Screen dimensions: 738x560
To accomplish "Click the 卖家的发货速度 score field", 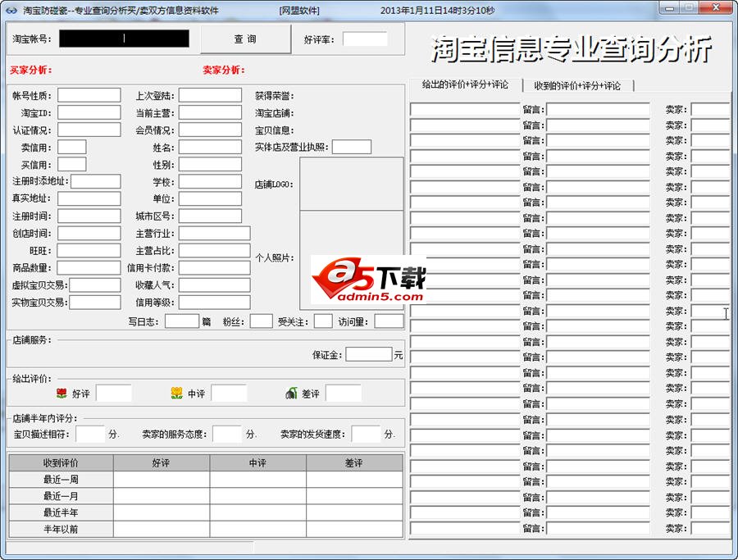I will click(x=366, y=434).
